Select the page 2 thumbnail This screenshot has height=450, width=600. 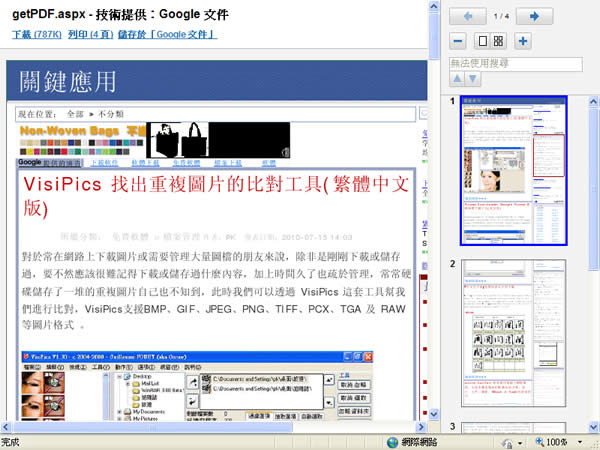514,333
